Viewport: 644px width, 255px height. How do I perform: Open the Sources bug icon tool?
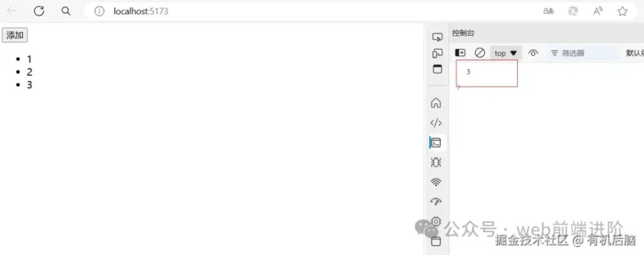pyautogui.click(x=436, y=162)
